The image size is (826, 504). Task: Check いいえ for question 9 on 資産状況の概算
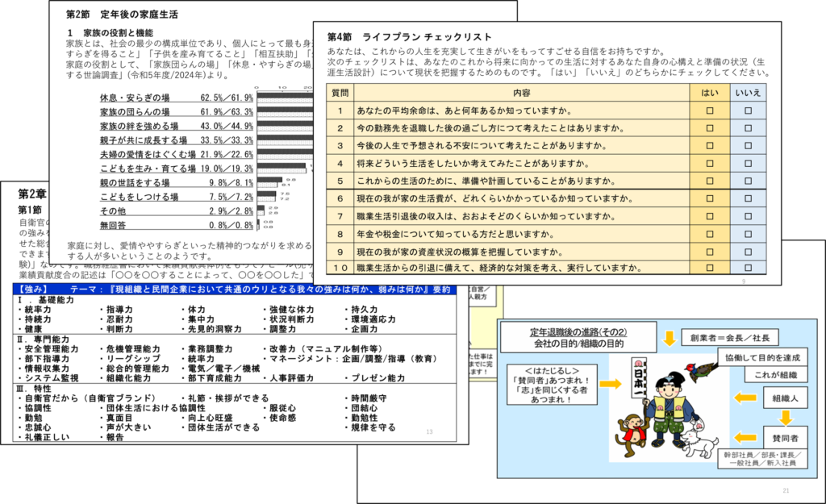748,252
